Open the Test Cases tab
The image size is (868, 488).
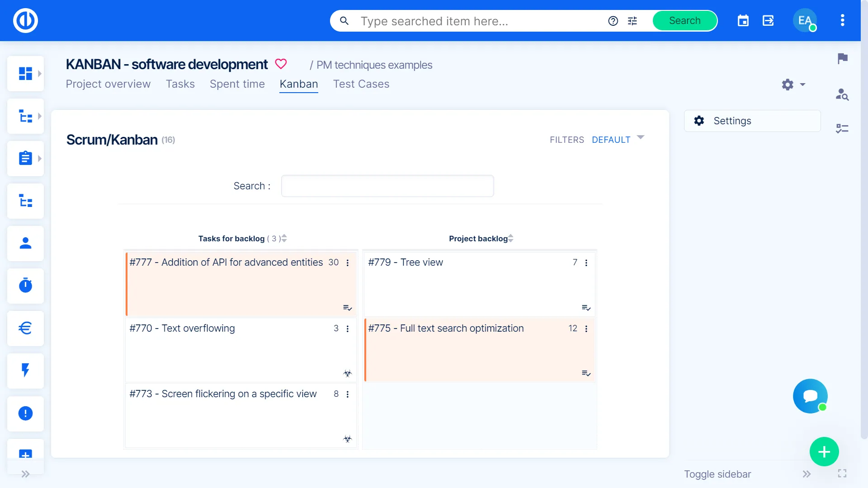point(361,84)
